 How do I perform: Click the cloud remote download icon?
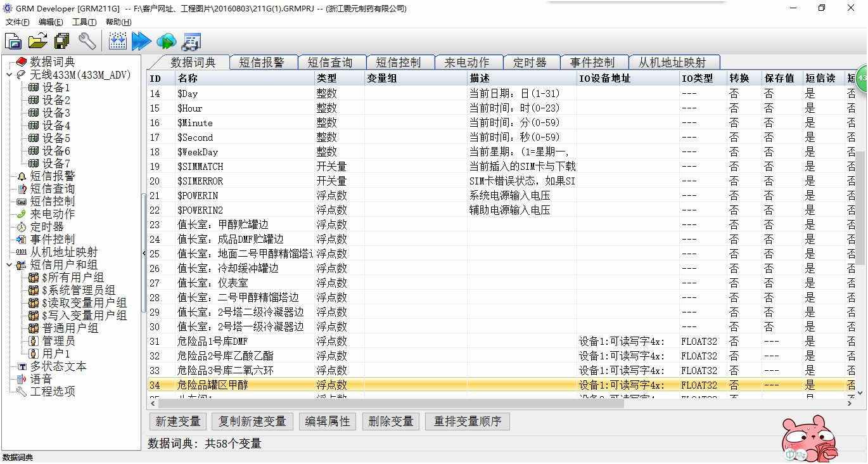[x=166, y=41]
